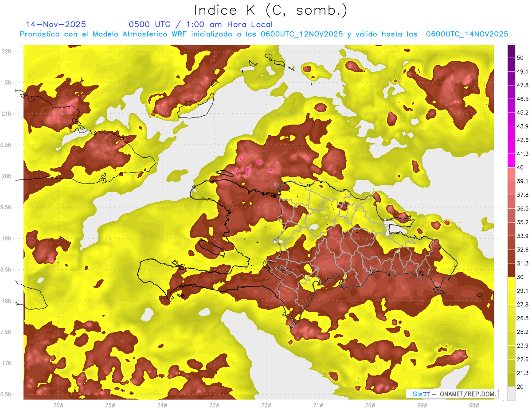Click the 'ONAMET/REP.DOM.' credit label

(x=468, y=394)
